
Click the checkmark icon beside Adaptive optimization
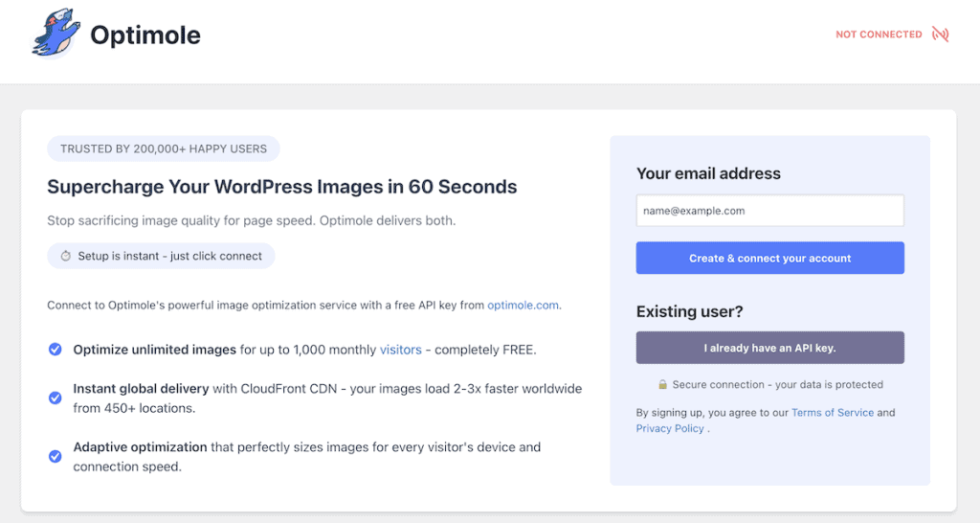point(55,456)
